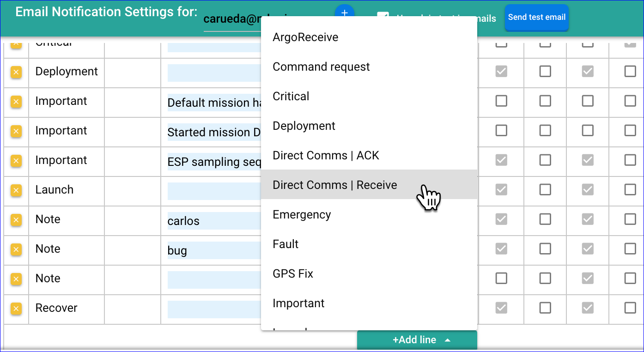Click the blue plus button beside email

(344, 12)
